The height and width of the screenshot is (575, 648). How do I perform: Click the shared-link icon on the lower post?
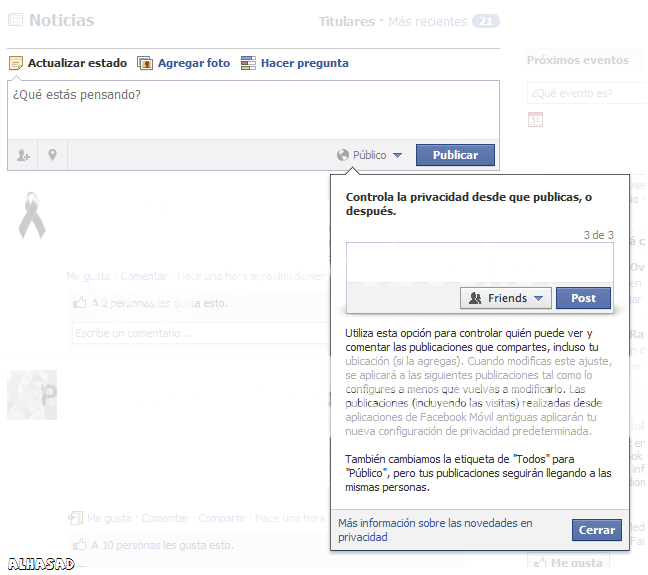75,518
